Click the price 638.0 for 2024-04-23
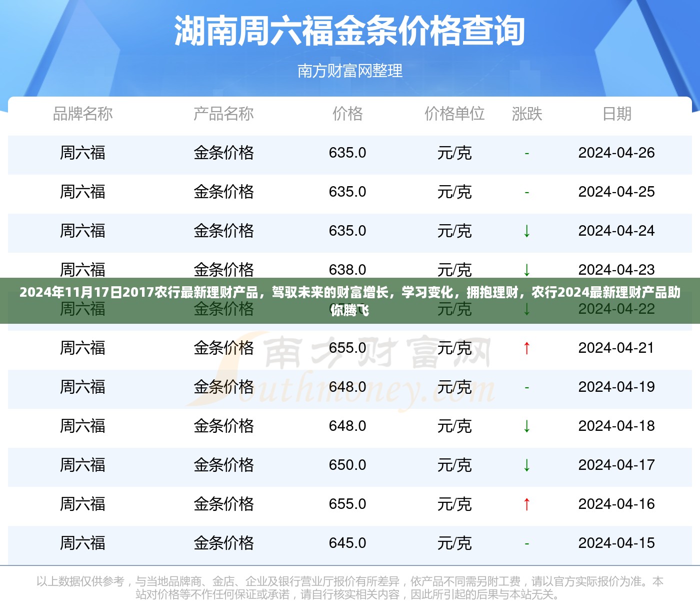This screenshot has width=700, height=602. tap(347, 270)
